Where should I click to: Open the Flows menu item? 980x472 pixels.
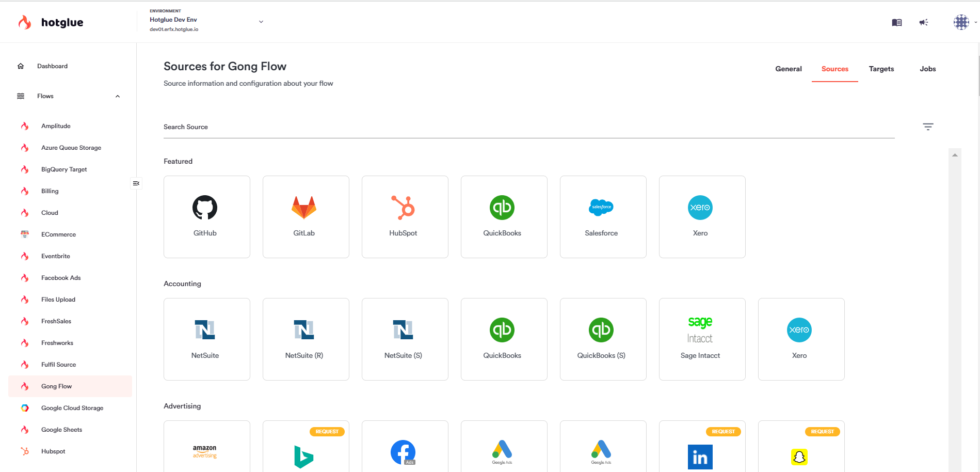[x=45, y=96]
